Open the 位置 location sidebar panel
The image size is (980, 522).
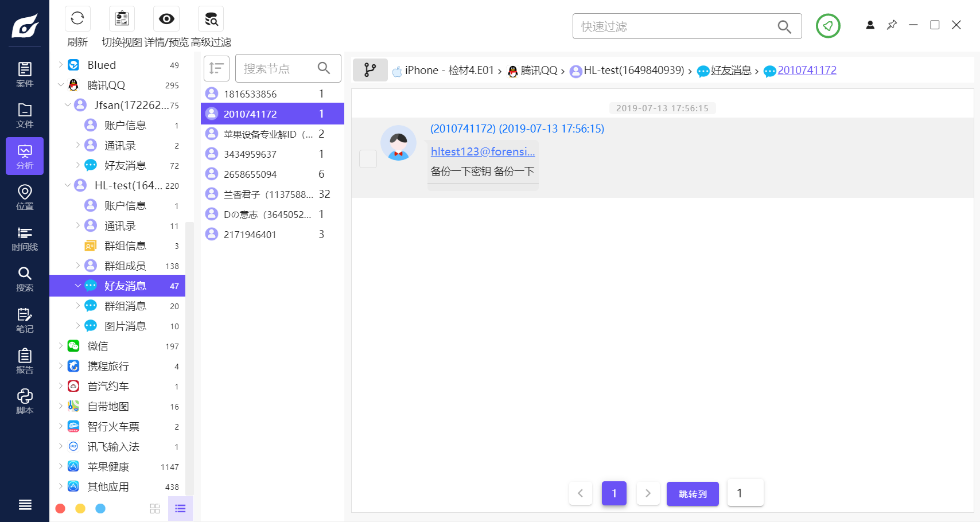pyautogui.click(x=25, y=197)
